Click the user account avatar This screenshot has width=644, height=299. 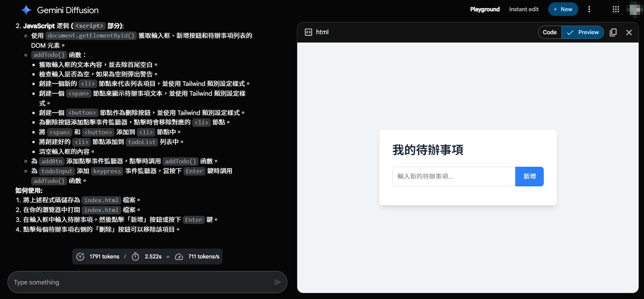coord(635,9)
